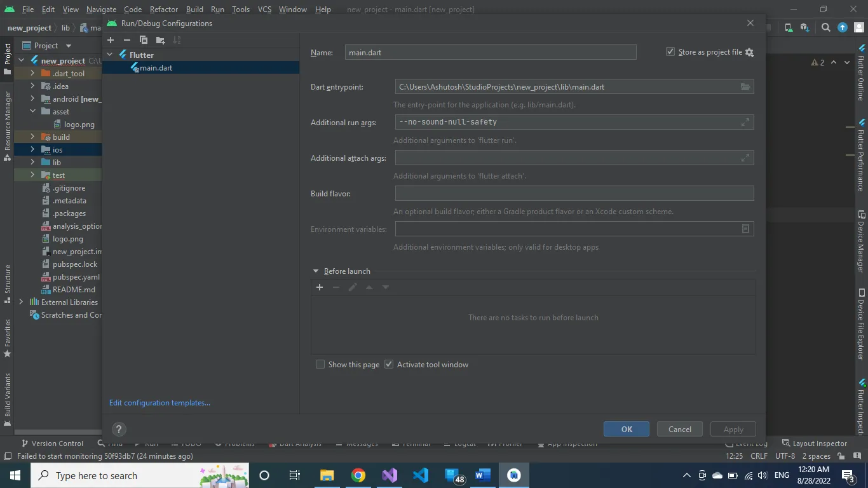Image resolution: width=868 pixels, height=488 pixels.
Task: Click the save configuration folder icon in dialog toolbar
Action: pyautogui.click(x=160, y=40)
